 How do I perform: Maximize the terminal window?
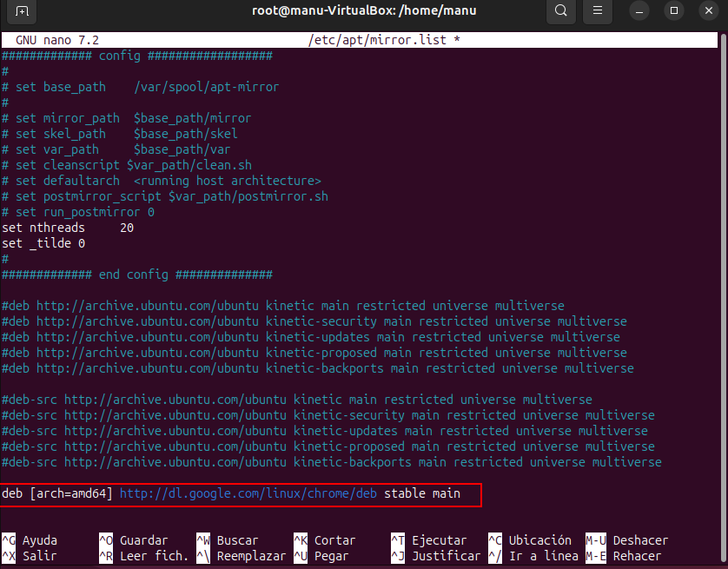[673, 11]
